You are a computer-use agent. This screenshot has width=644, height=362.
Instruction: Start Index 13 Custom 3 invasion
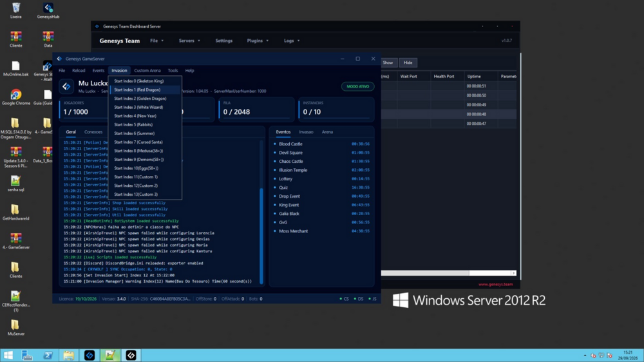click(x=146, y=195)
